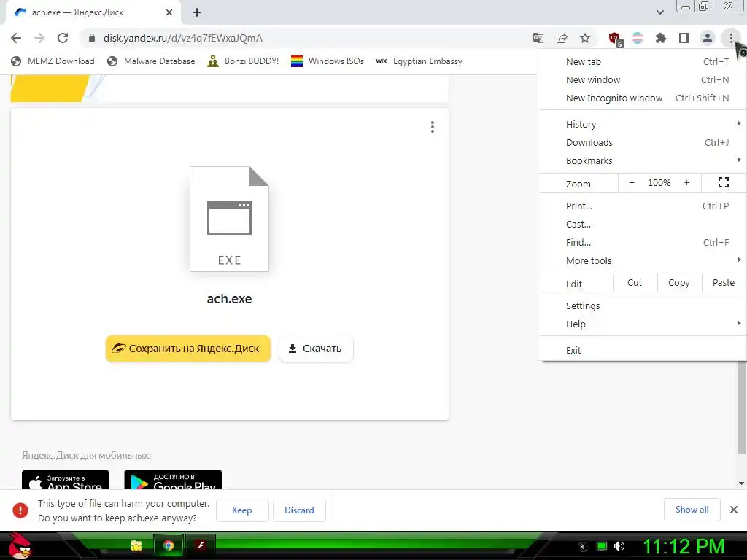Click the Скачать download button

(x=316, y=349)
